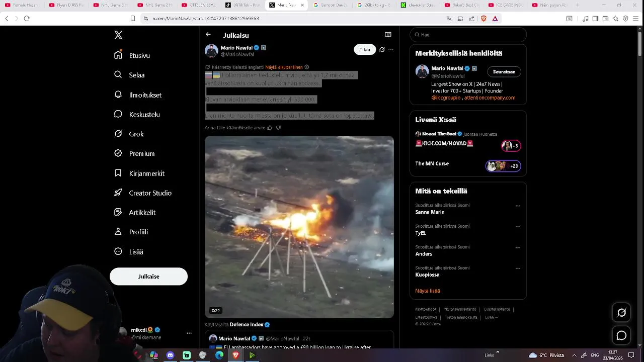
Task: Rate translation thumbs up
Action: (270, 128)
